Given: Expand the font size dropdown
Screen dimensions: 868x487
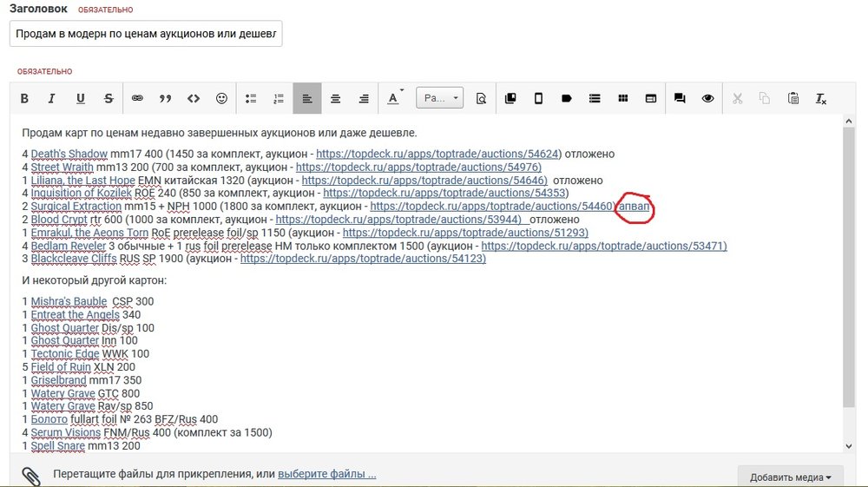Looking at the screenshot, I should coord(439,99).
